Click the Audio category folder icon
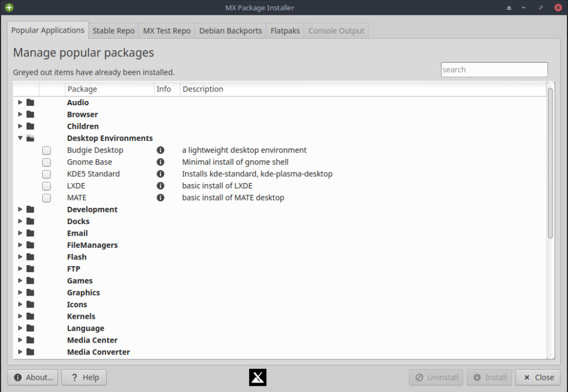 [x=30, y=103]
